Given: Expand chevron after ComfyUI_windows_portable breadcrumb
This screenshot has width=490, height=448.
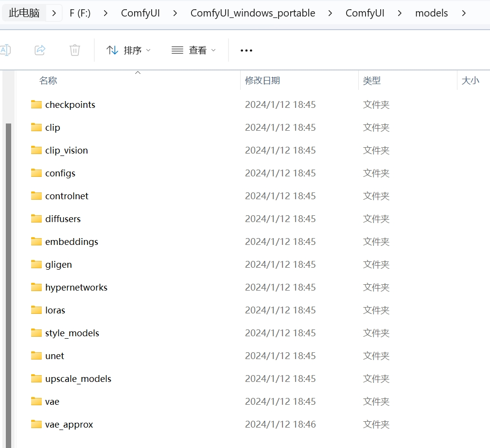Looking at the screenshot, I should coord(330,13).
